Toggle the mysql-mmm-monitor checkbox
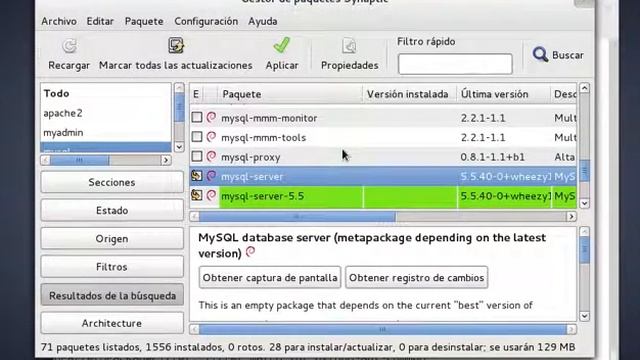The width and height of the screenshot is (640, 360). pos(197,118)
